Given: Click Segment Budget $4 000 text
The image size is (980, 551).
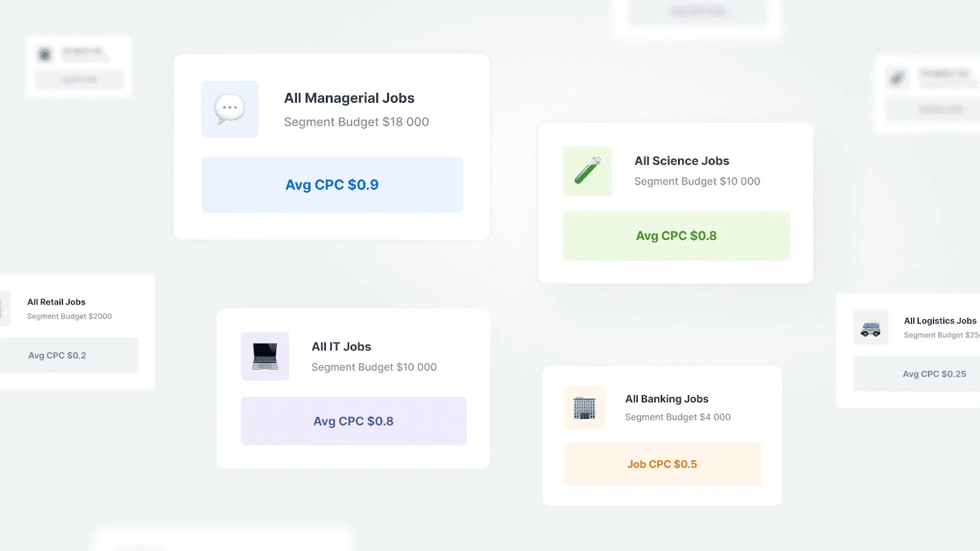Looking at the screenshot, I should click(677, 417).
